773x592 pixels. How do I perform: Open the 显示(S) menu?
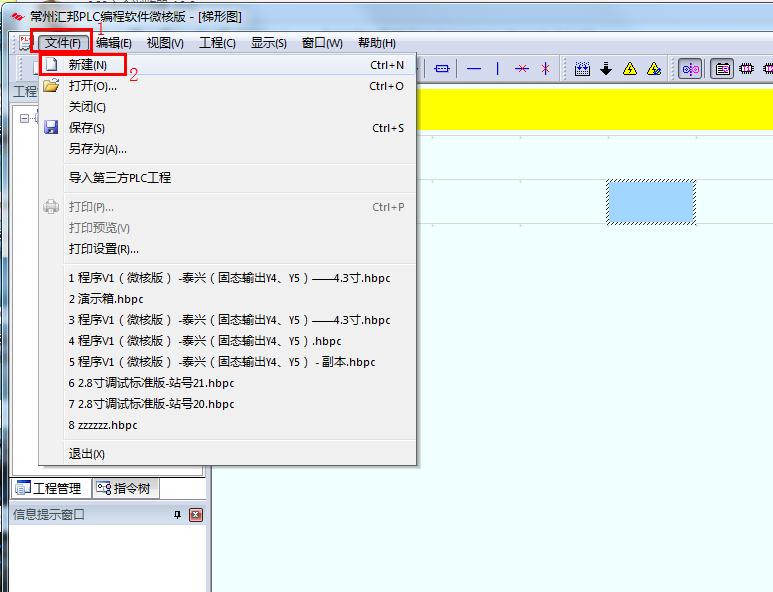[x=269, y=43]
